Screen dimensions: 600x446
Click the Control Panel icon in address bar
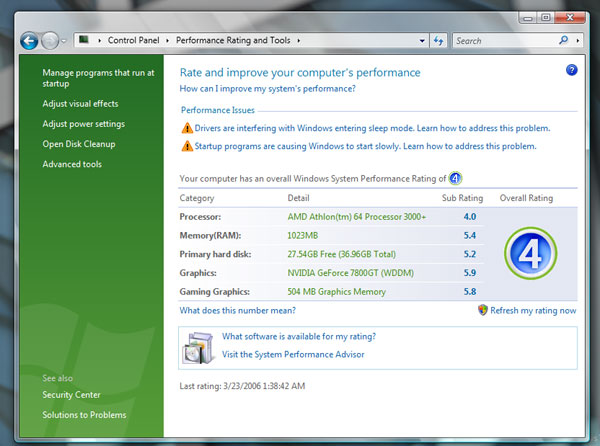[83, 39]
